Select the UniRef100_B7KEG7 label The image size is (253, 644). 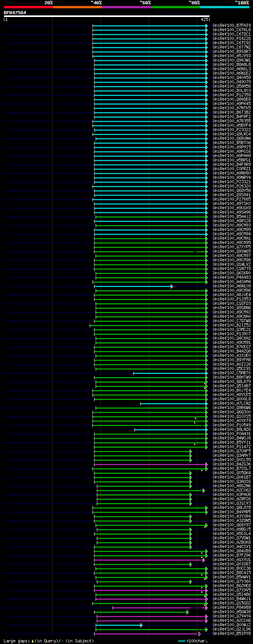point(232,347)
